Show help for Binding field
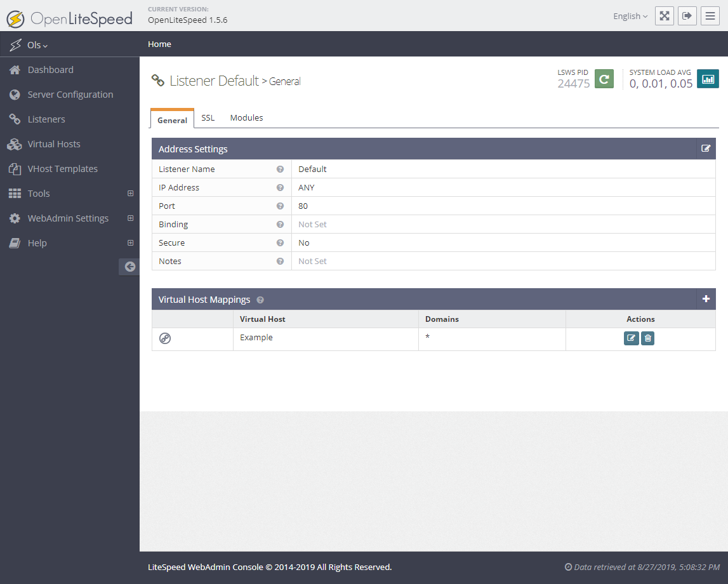The image size is (728, 584). pyautogui.click(x=280, y=225)
